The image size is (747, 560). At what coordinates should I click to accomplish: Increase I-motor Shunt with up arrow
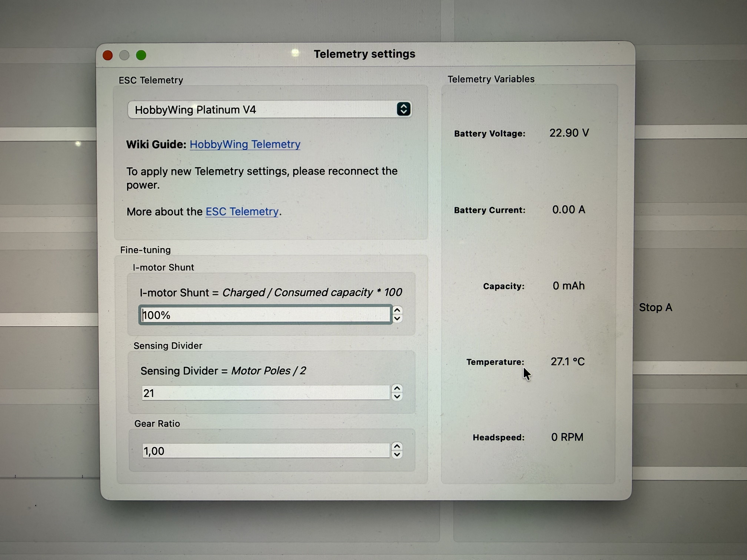(397, 310)
